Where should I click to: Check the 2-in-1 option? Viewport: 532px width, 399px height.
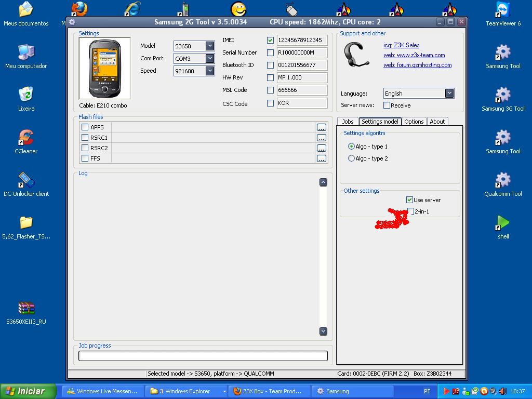tap(410, 211)
